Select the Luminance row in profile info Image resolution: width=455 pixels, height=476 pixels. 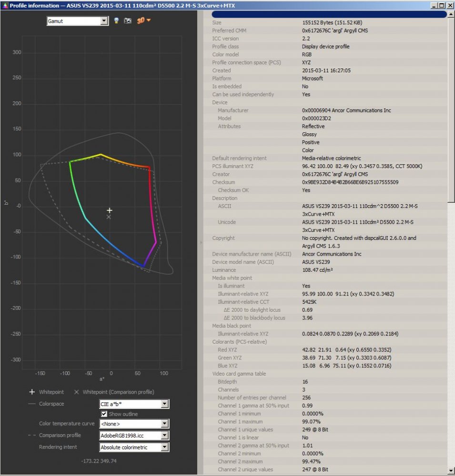click(x=324, y=270)
